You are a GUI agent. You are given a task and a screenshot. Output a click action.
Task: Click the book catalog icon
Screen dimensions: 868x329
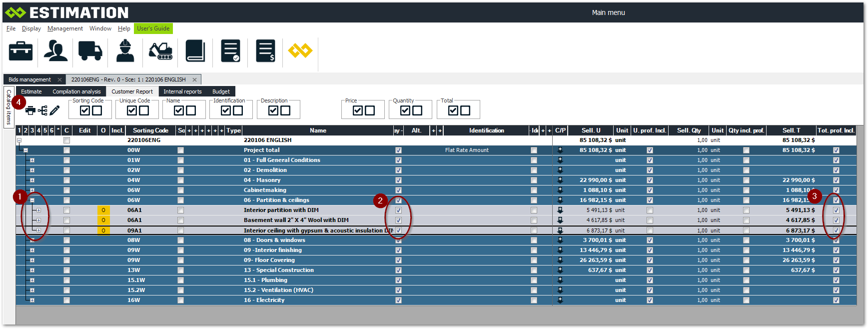[195, 51]
